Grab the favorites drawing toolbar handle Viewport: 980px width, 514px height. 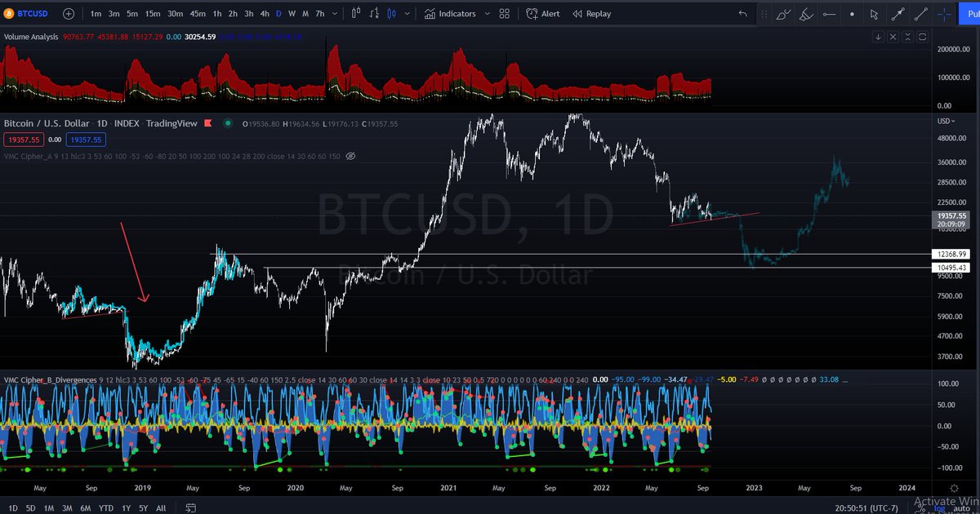pyautogui.click(x=763, y=14)
